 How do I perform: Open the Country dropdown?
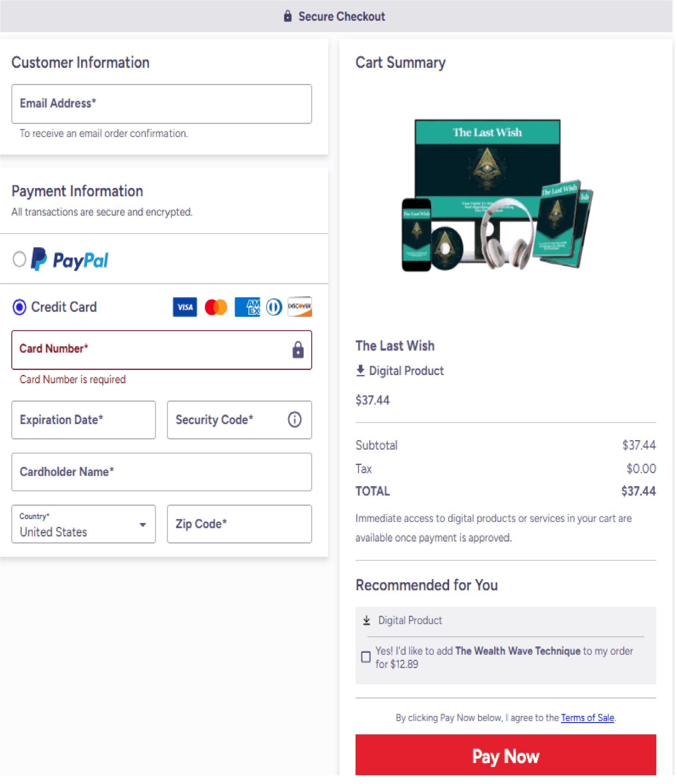point(143,525)
